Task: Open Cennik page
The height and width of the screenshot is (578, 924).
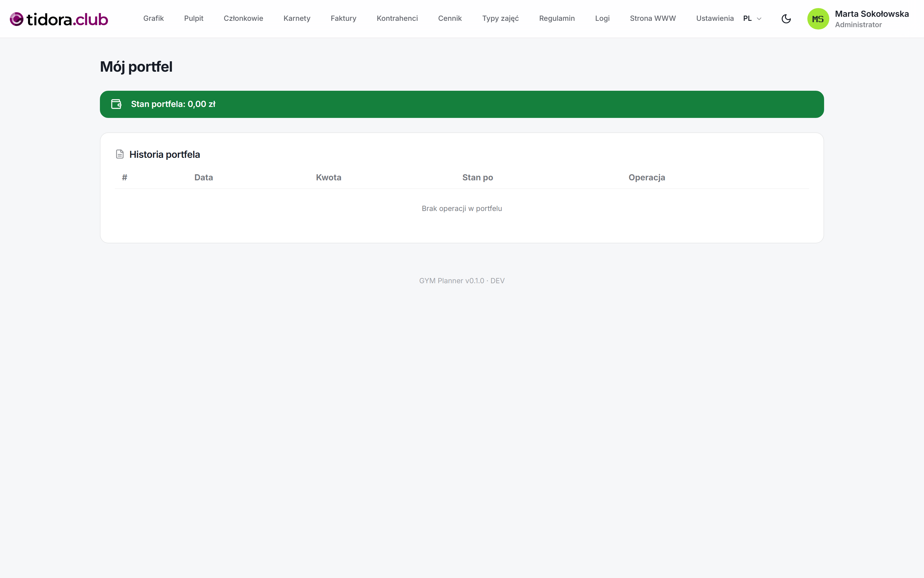Action: click(x=450, y=18)
